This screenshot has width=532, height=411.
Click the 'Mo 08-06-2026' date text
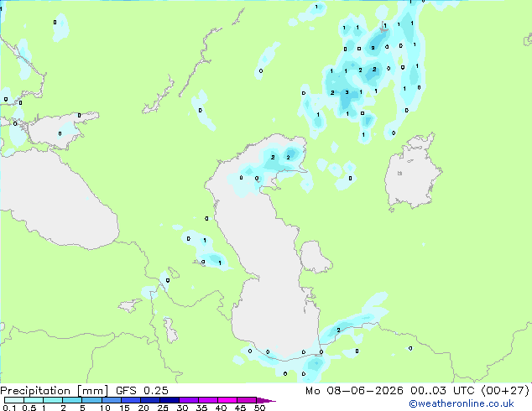point(354,390)
